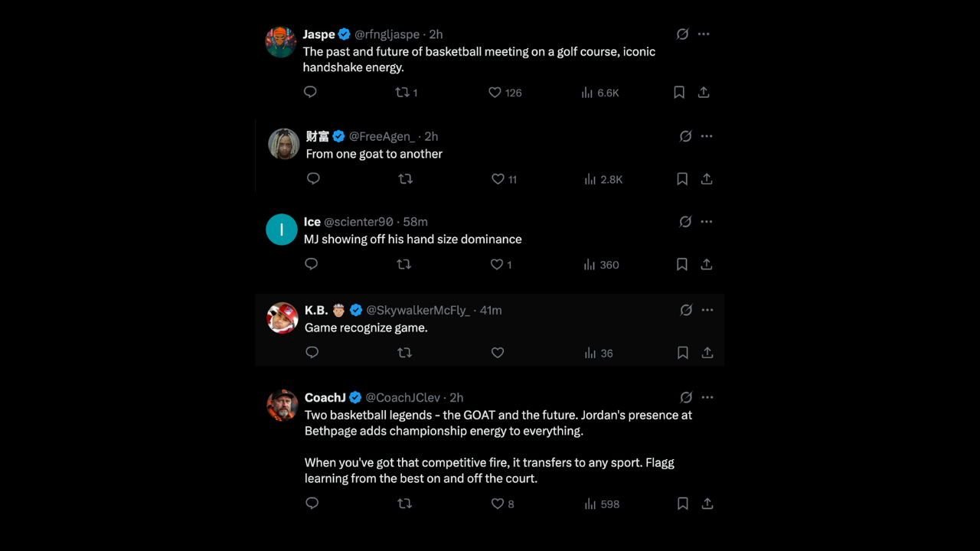Open Grok actions on @FreeAgen_ tweet
Viewport: 980px width, 551px height.
[x=685, y=136]
